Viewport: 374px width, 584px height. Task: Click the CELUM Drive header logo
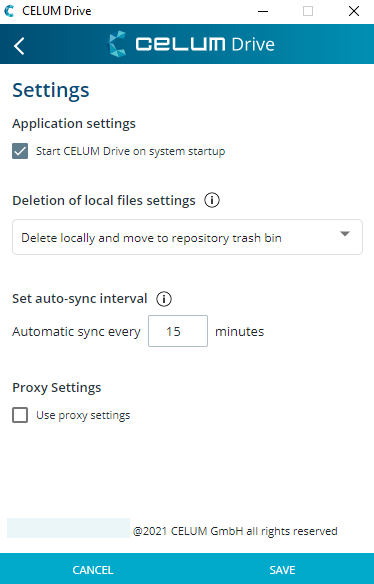click(190, 44)
